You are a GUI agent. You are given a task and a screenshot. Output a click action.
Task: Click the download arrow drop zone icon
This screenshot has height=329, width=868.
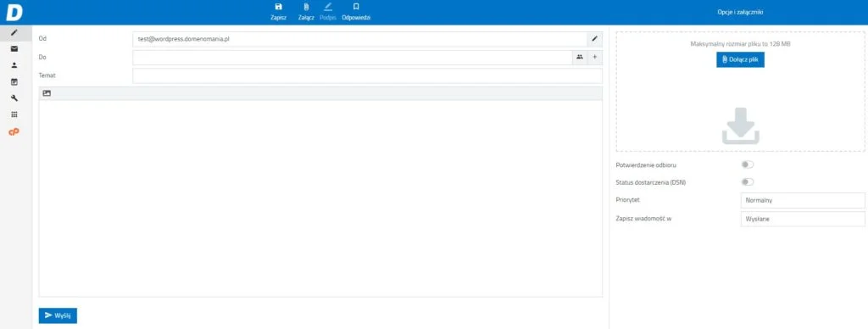(x=740, y=126)
